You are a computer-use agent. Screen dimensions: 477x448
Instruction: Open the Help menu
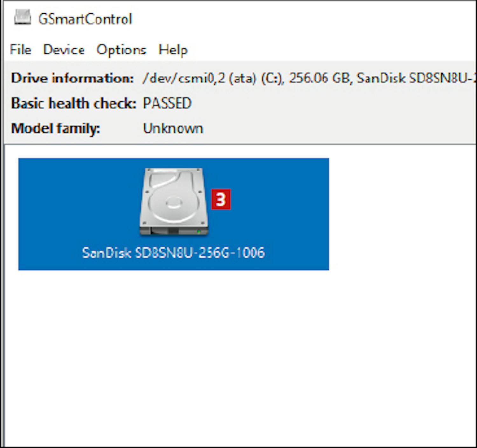click(173, 50)
